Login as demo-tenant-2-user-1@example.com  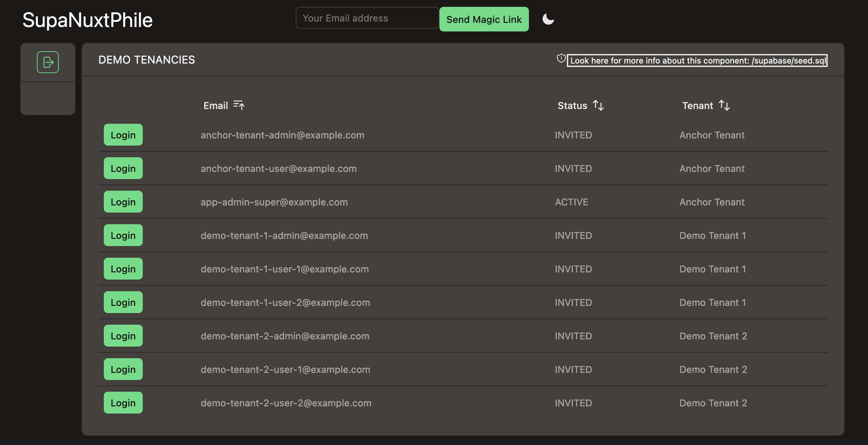(123, 369)
